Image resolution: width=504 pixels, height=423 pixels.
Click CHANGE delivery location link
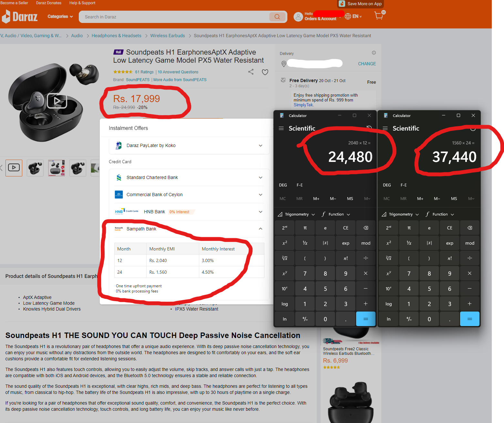(367, 64)
